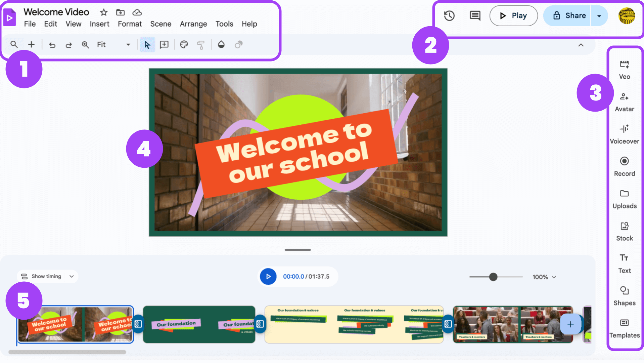Collapse the toolbar with the chevron
The height and width of the screenshot is (363, 644).
(x=581, y=45)
